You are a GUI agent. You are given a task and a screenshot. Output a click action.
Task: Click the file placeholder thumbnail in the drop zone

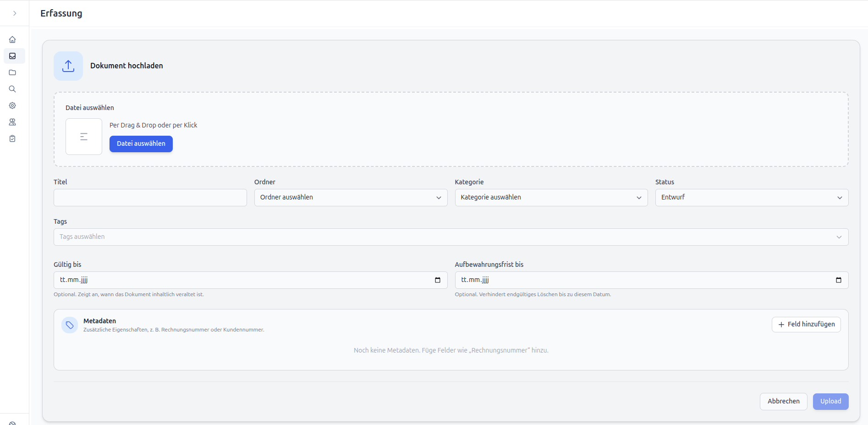point(84,137)
